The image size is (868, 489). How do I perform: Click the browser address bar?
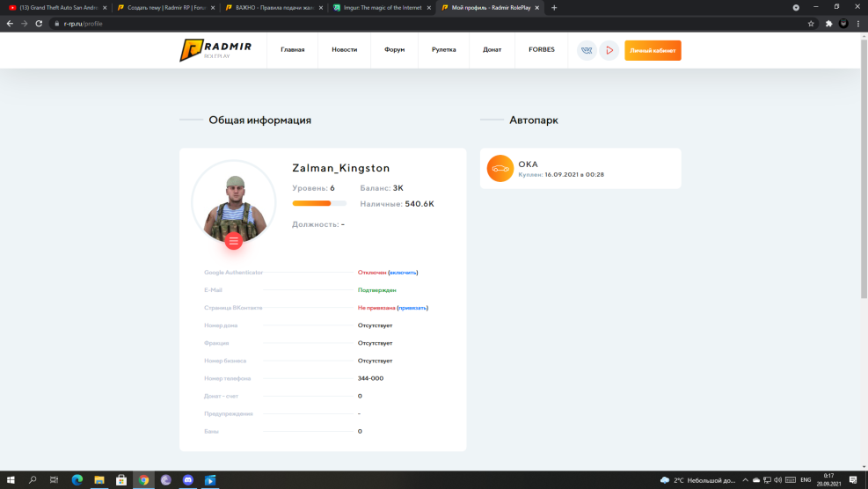[x=427, y=24]
